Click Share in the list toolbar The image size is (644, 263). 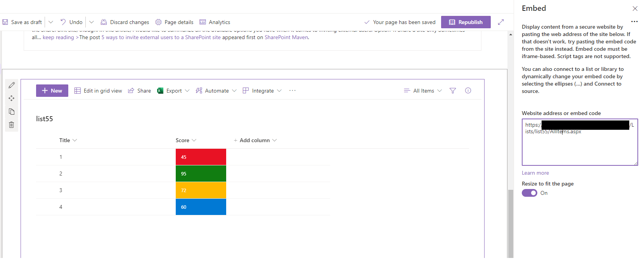click(139, 91)
